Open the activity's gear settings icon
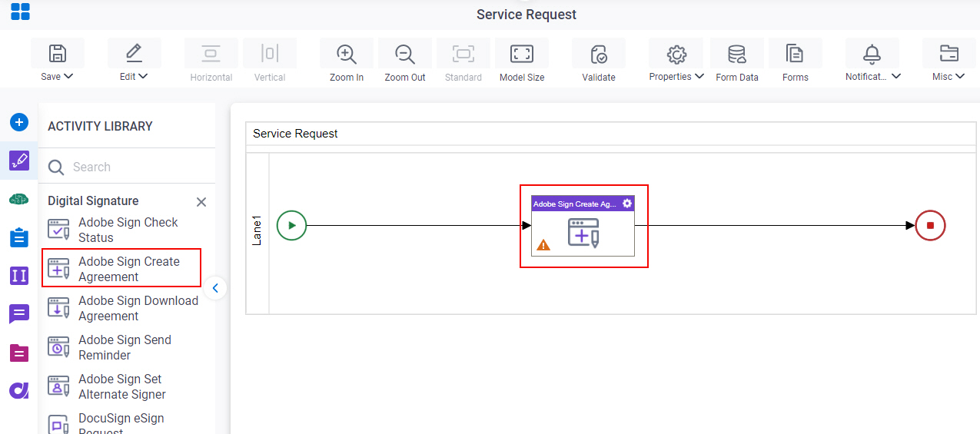This screenshot has width=980, height=434. [x=627, y=204]
